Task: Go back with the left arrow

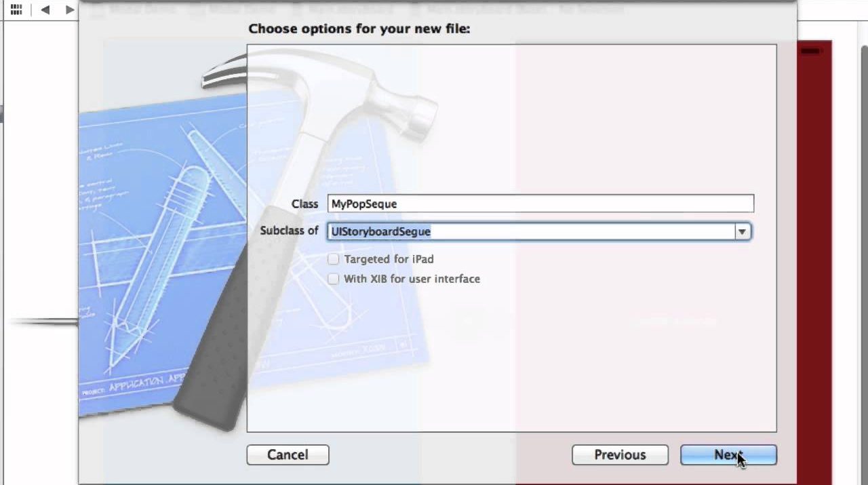Action: [45, 9]
